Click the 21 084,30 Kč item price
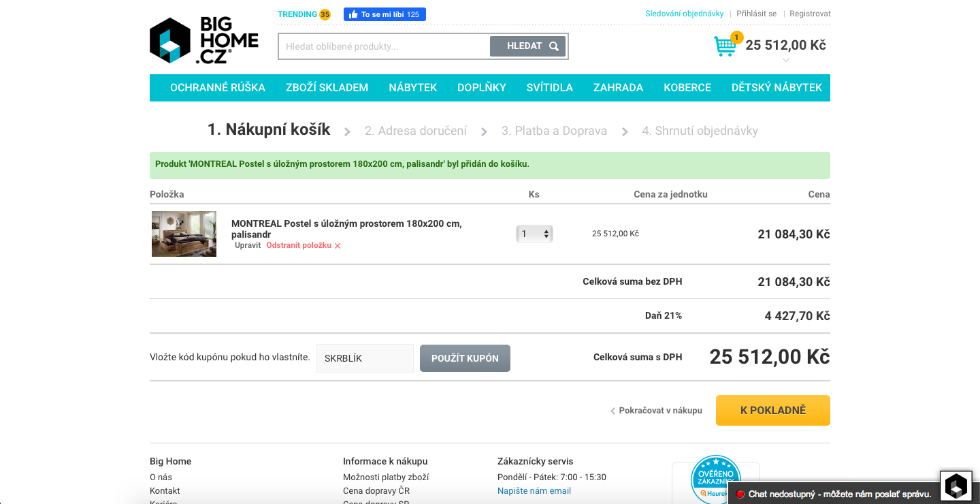Screen dimensions: 980x504 pyautogui.click(x=794, y=234)
